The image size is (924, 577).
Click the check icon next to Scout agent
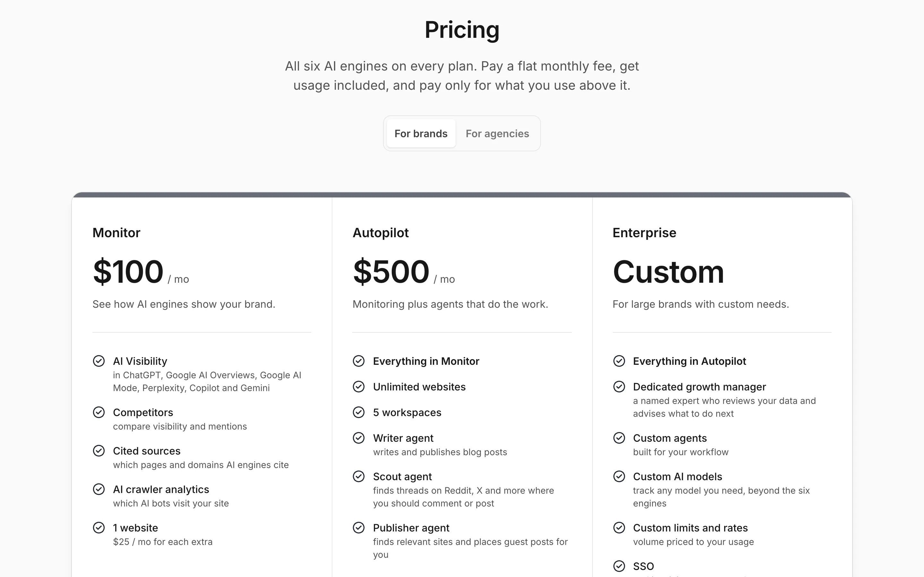click(358, 477)
